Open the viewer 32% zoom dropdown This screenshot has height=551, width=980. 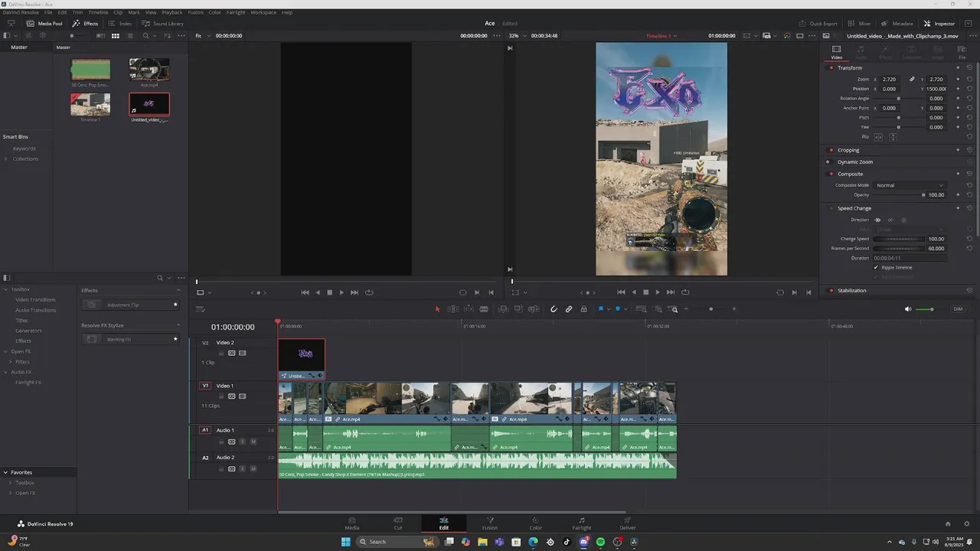click(x=517, y=36)
